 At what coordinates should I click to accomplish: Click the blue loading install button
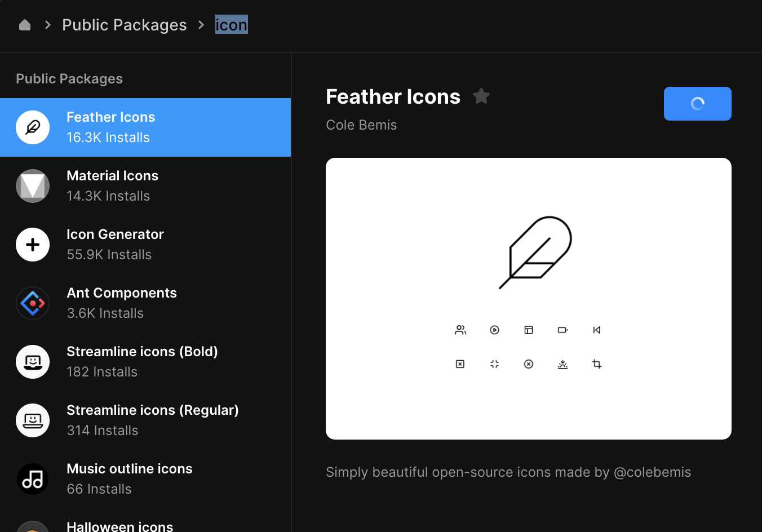click(698, 104)
